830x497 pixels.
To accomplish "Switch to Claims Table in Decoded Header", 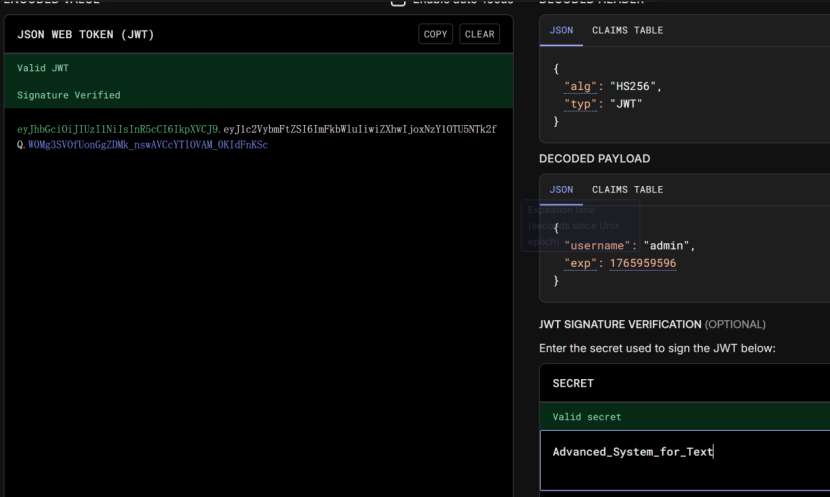I will (x=627, y=30).
